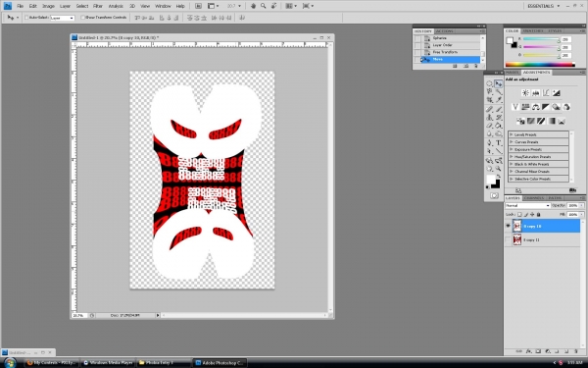Open the Filter menu
Viewport: 588px width, 368px height.
98,6
